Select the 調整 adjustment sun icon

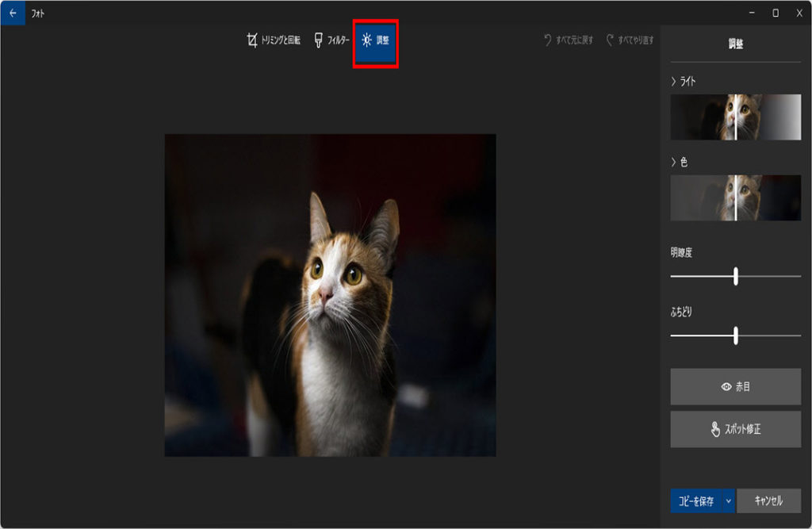click(366, 40)
